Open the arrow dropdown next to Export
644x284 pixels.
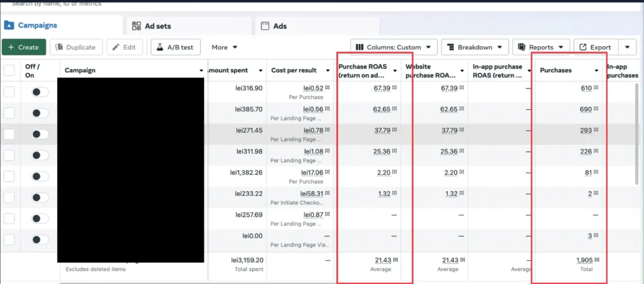[627, 47]
